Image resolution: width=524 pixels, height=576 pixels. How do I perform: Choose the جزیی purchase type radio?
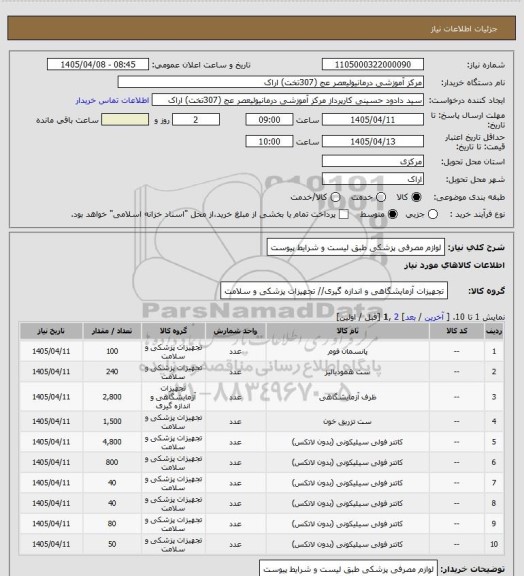pyautogui.click(x=433, y=214)
